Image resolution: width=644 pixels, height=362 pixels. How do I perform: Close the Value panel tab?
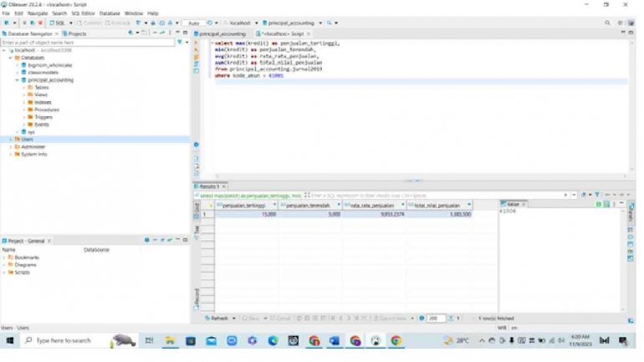[x=524, y=204]
